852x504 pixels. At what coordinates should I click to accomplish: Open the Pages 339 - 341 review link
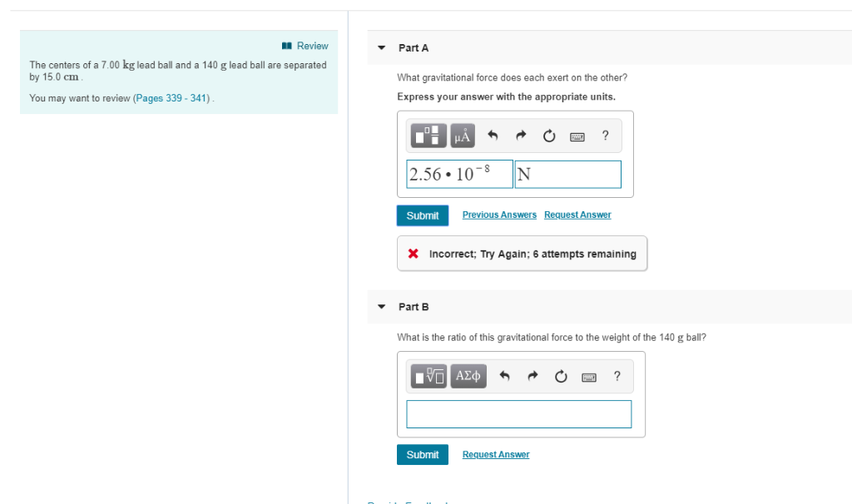(x=173, y=97)
